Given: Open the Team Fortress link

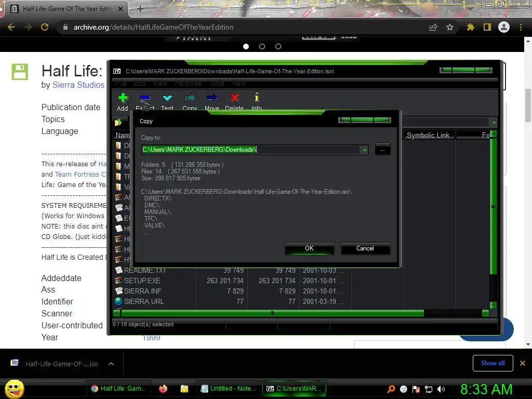Looking at the screenshot, I should (81, 175).
